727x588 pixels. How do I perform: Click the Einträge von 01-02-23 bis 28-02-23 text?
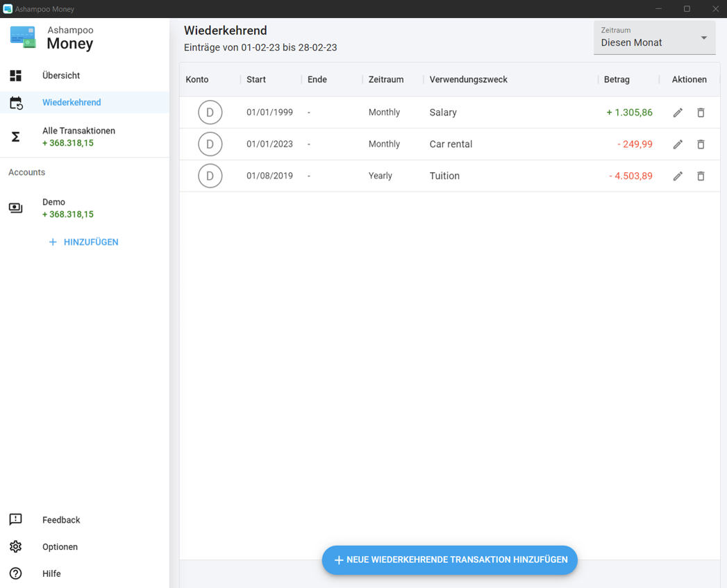pyautogui.click(x=260, y=47)
